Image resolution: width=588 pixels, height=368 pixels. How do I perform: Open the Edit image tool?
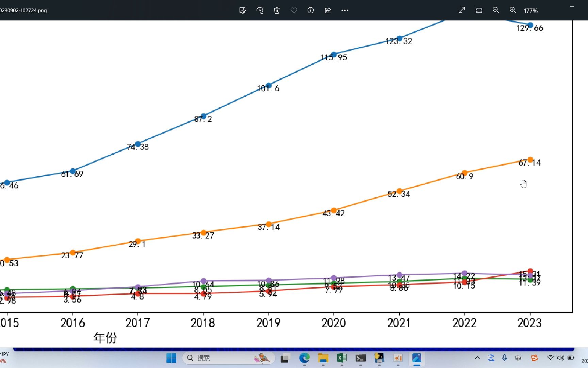243,11
